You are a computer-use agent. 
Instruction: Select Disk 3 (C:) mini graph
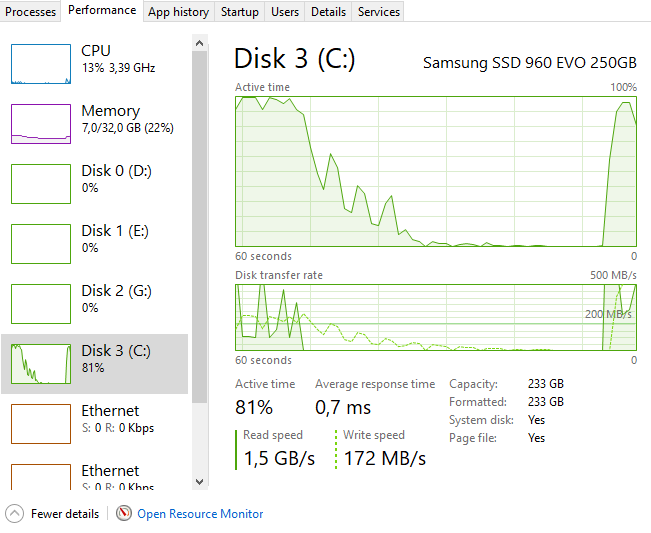pos(41,364)
